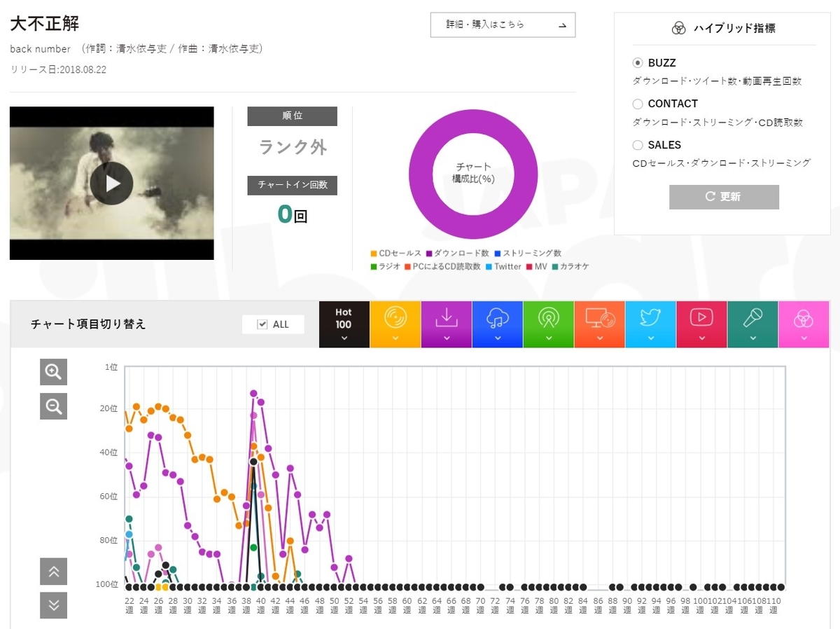This screenshot has width=840, height=629.
Task: Choose the BUZZ hybrid indicator option
Action: tap(638, 63)
